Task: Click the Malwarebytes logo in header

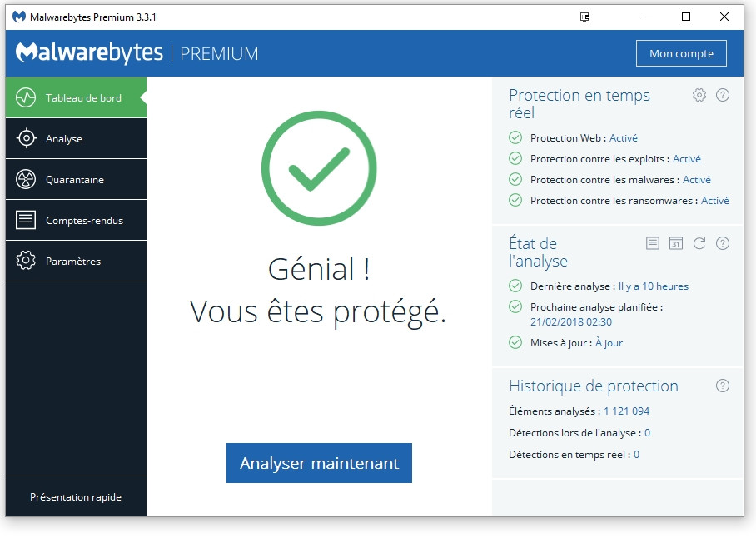Action: (x=90, y=53)
